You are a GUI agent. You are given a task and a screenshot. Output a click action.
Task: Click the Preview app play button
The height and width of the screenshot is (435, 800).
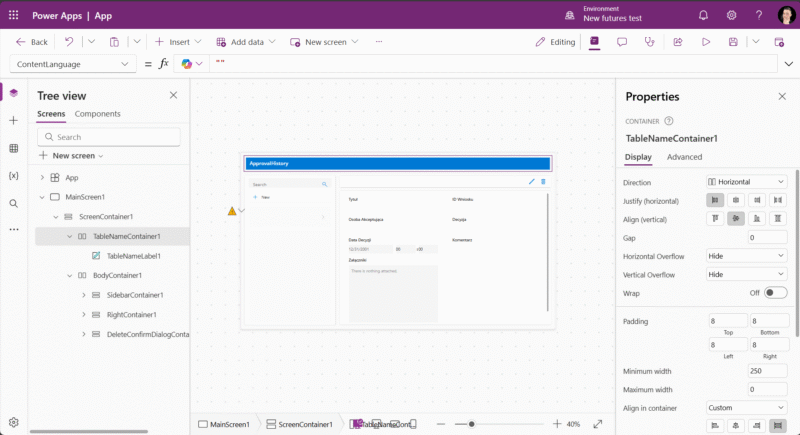[706, 42]
